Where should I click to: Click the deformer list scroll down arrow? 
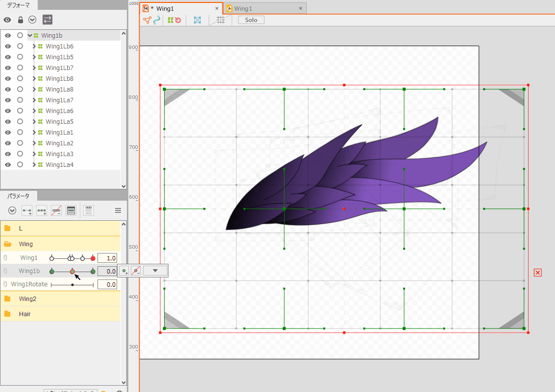123,186
